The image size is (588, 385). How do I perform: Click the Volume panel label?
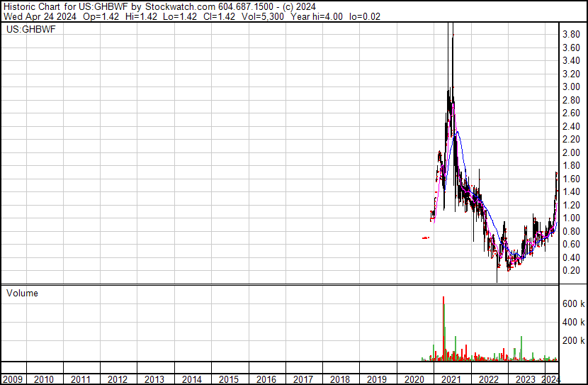(22, 293)
